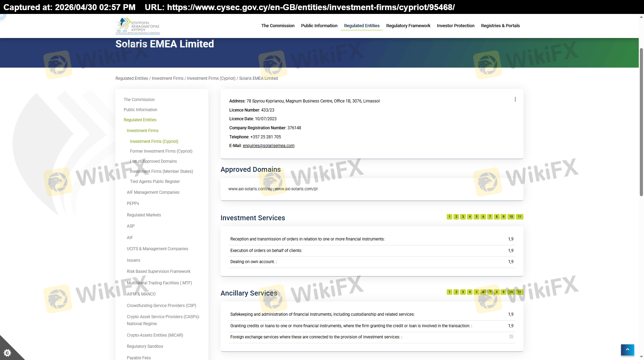Open The Commission in the top navigation
644x360 pixels.
(278, 26)
